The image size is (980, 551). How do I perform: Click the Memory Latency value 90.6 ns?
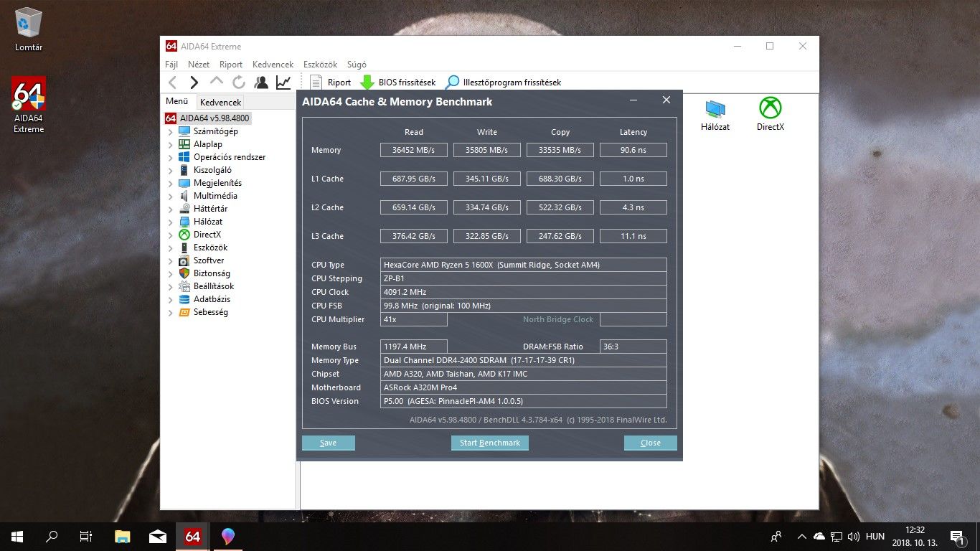coord(633,150)
